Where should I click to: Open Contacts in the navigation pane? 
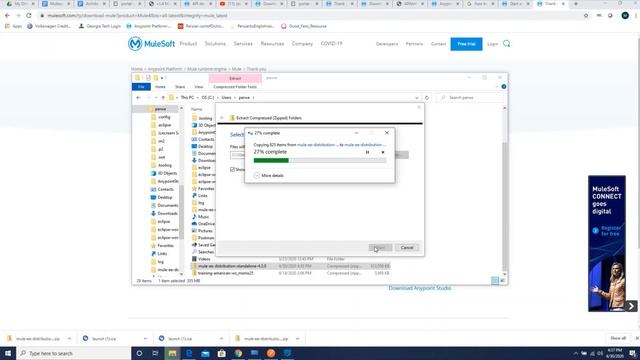[x=165, y=189]
